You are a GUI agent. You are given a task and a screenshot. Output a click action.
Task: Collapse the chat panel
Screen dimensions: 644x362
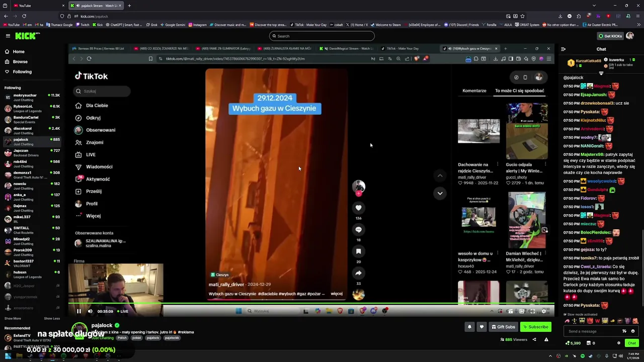pos(563,49)
